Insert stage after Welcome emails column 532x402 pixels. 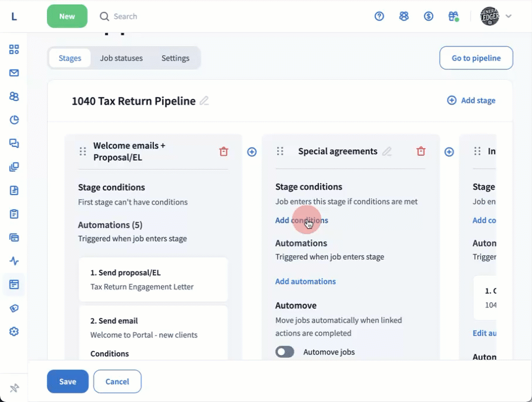(x=252, y=152)
